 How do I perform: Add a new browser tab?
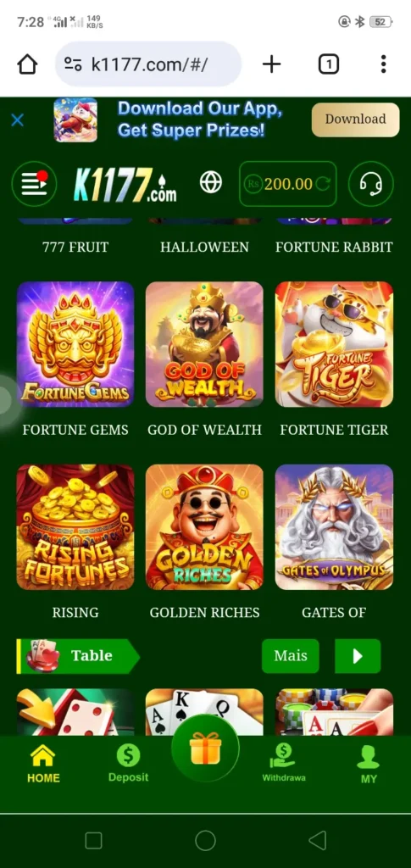pyautogui.click(x=271, y=64)
